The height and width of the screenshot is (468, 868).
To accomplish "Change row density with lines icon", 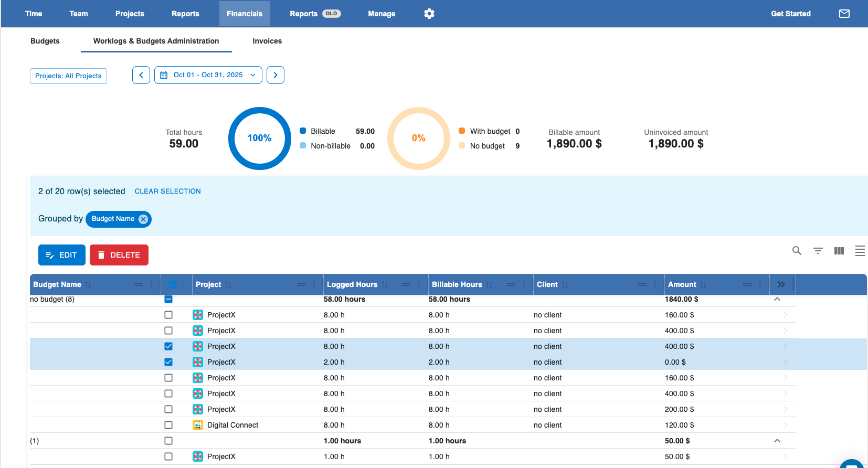I will tap(860, 251).
